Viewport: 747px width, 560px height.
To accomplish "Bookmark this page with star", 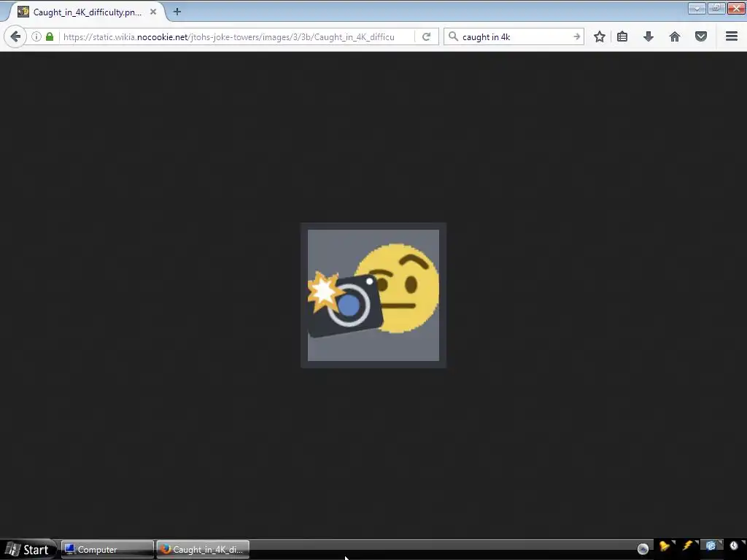I will coord(600,36).
